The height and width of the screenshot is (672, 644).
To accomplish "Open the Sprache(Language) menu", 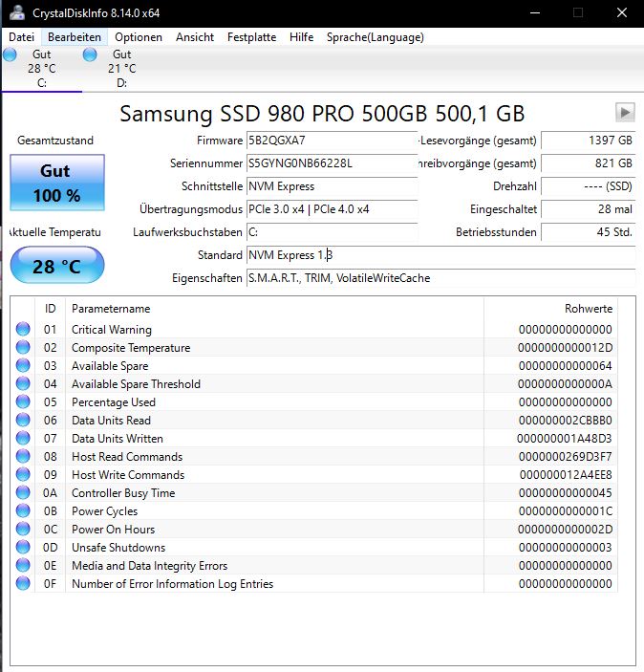I will point(375,37).
